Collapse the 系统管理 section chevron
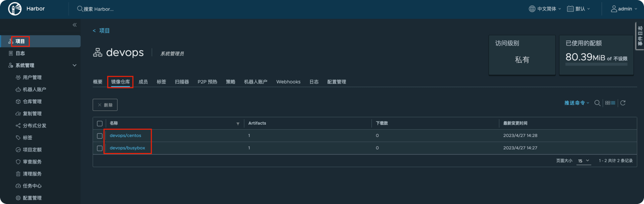The image size is (644, 204). 75,65
